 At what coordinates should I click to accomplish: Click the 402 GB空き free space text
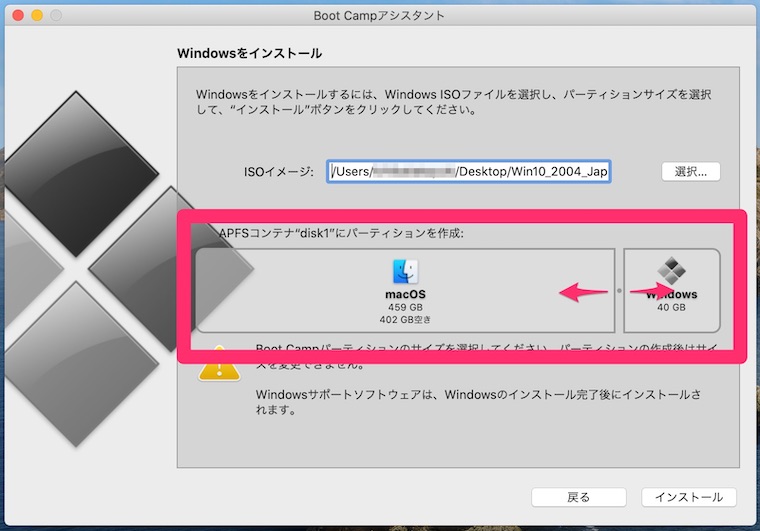coord(405,320)
